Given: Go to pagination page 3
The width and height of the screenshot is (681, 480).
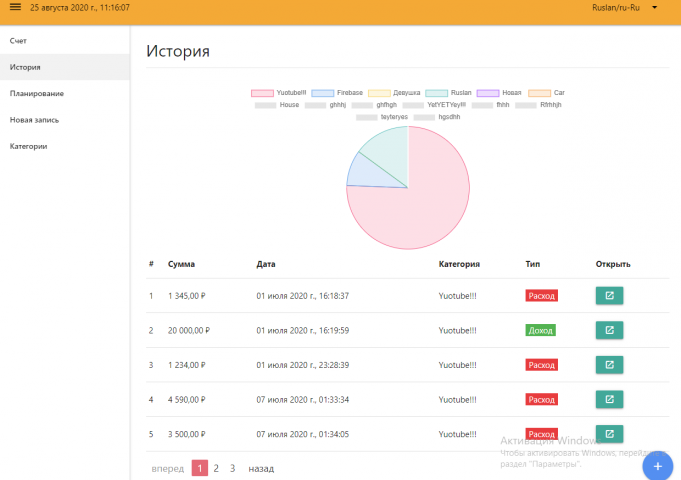Looking at the screenshot, I should [233, 468].
